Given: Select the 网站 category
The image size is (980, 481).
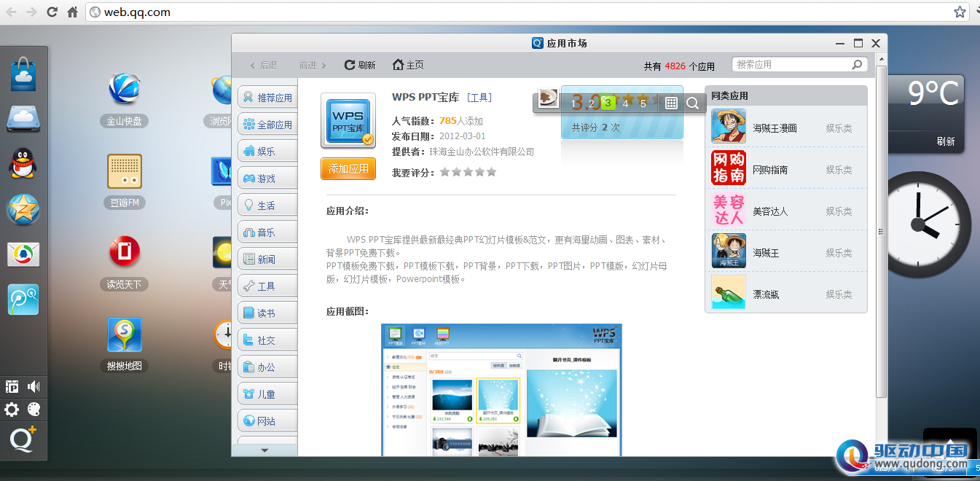Looking at the screenshot, I should point(267,421).
